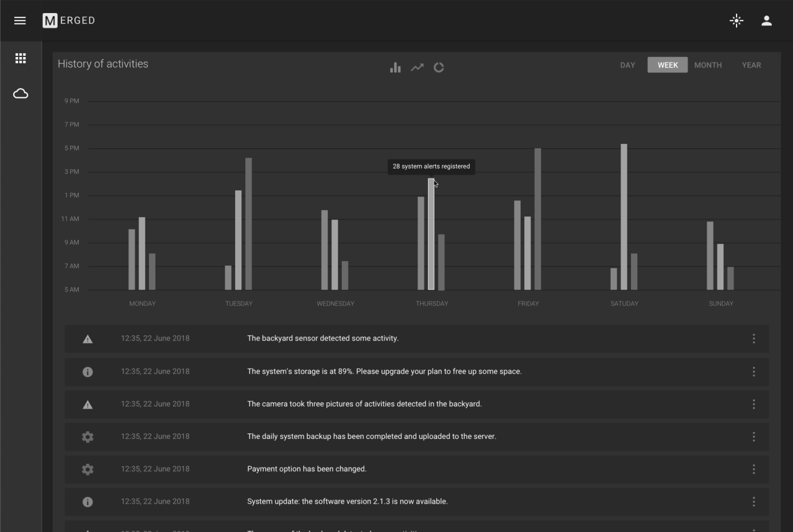Click the highlighted Thursday bar in chart
The width and height of the screenshot is (793, 532).
pos(431,234)
